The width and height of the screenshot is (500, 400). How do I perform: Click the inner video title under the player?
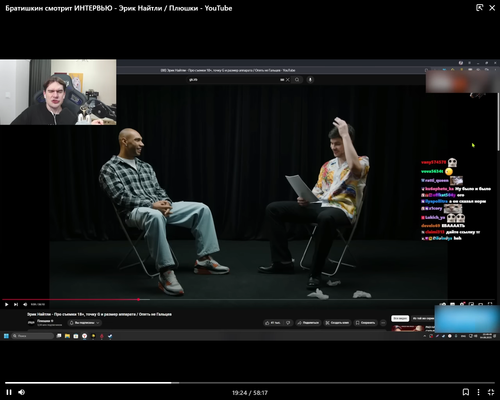(99, 314)
